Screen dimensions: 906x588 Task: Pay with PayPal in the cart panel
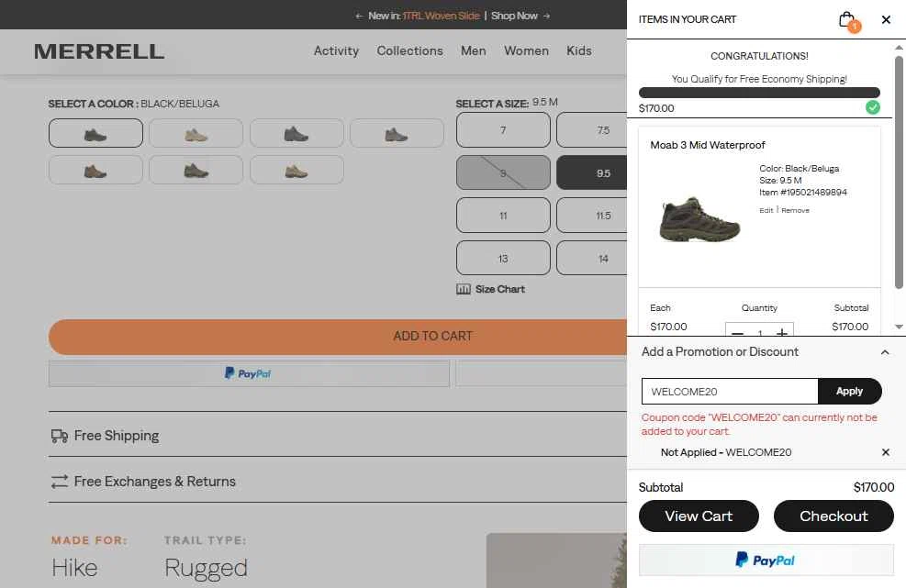[x=766, y=560]
